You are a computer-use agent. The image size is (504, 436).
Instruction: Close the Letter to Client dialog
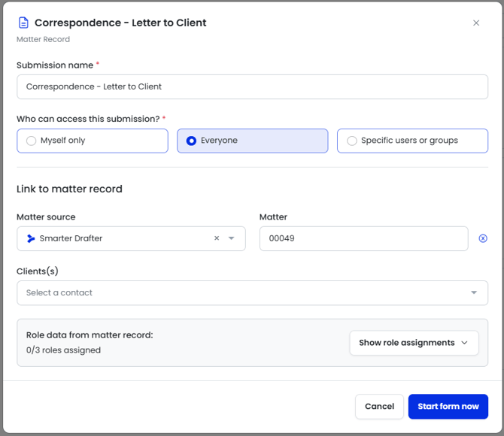[x=476, y=23]
